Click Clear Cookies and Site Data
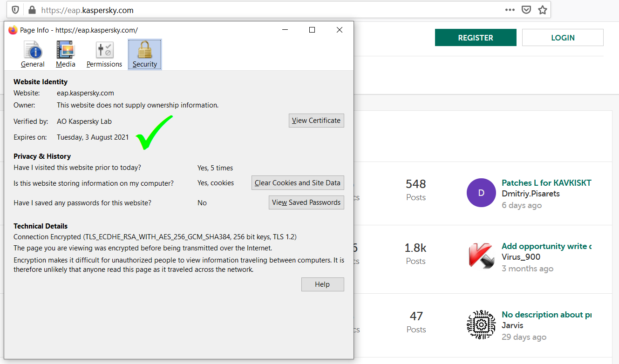619x364 pixels. point(298,183)
